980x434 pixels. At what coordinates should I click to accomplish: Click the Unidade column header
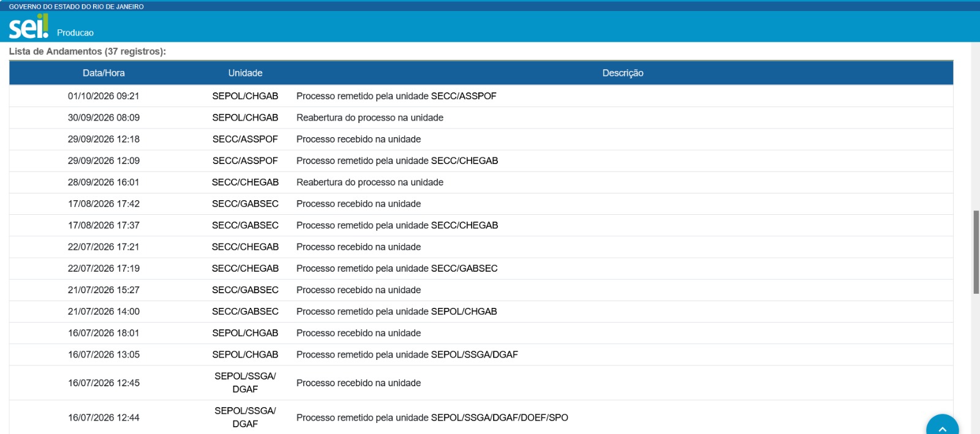point(245,73)
